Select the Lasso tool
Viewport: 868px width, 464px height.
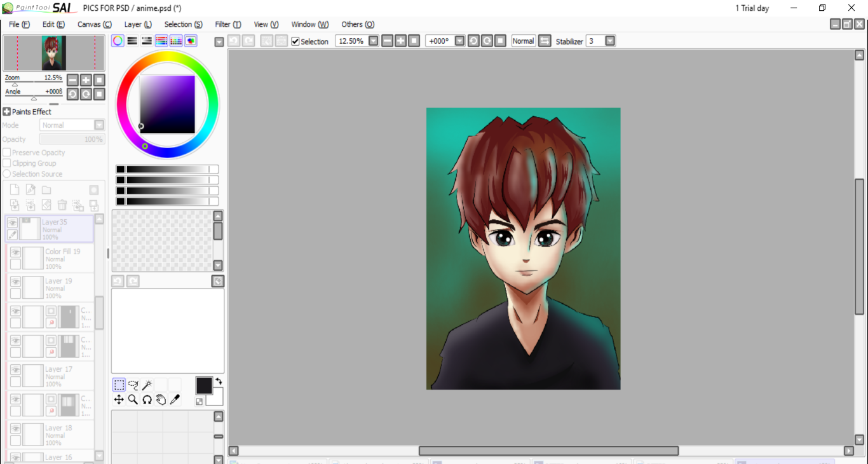coord(133,385)
